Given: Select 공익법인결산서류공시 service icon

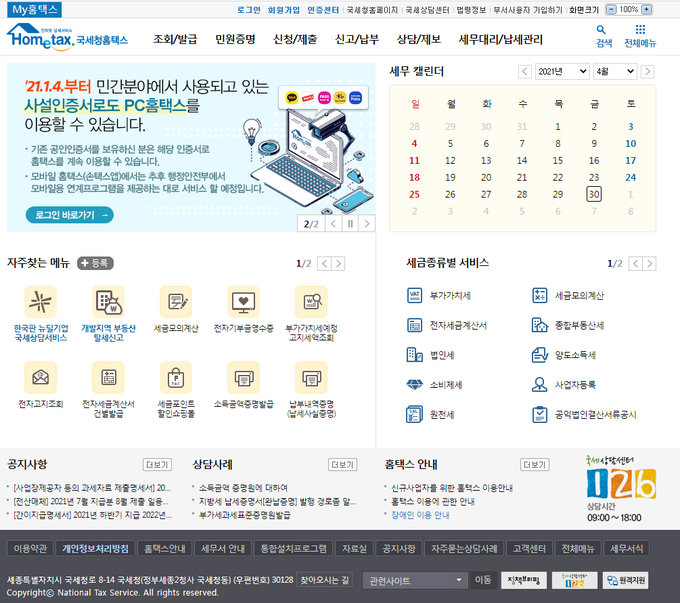Looking at the screenshot, I should 540,414.
